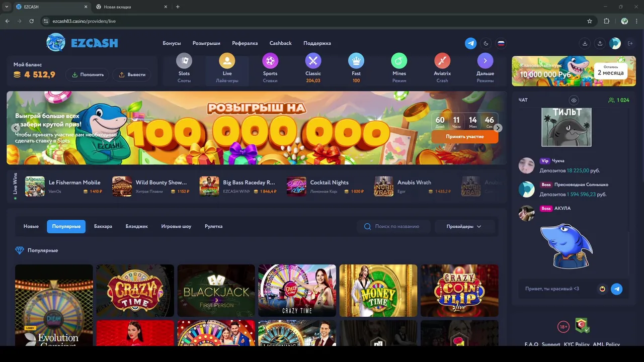Open the Fast games category icon
Screen dimensions: 644x362
click(x=356, y=61)
